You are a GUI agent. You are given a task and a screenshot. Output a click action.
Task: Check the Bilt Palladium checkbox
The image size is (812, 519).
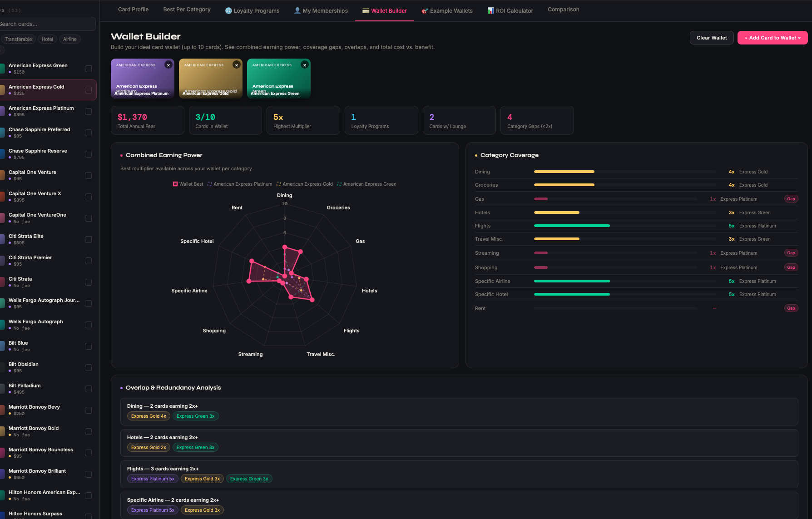[88, 389]
